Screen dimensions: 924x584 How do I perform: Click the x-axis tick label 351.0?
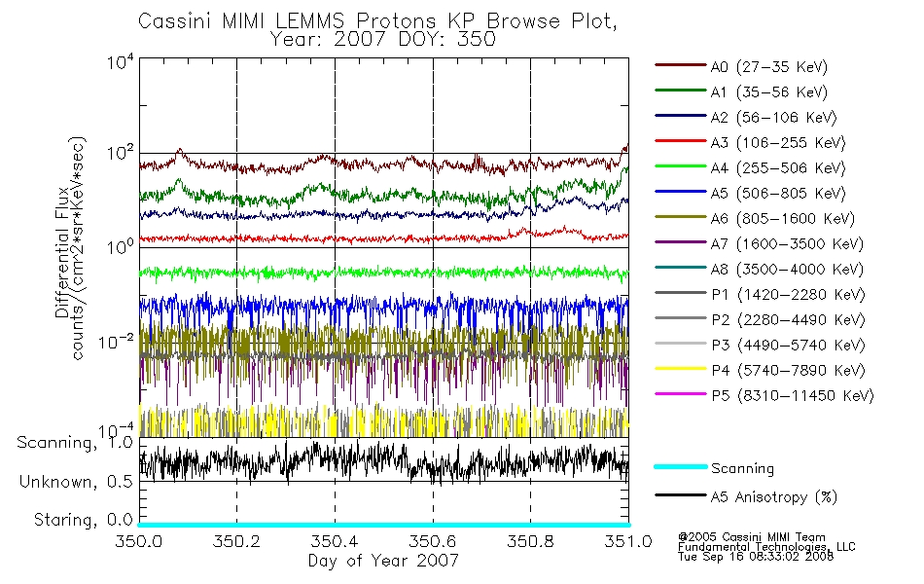pyautogui.click(x=628, y=541)
